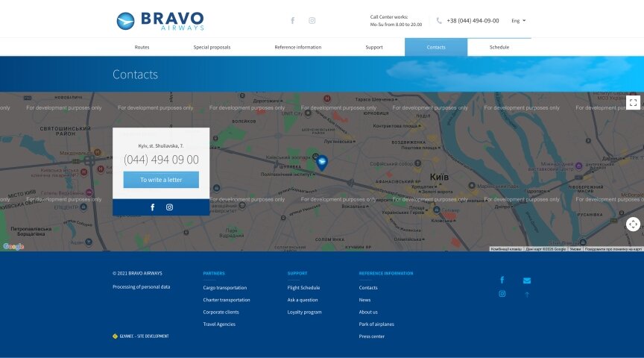Open GUNNEC - site development link

point(144,336)
